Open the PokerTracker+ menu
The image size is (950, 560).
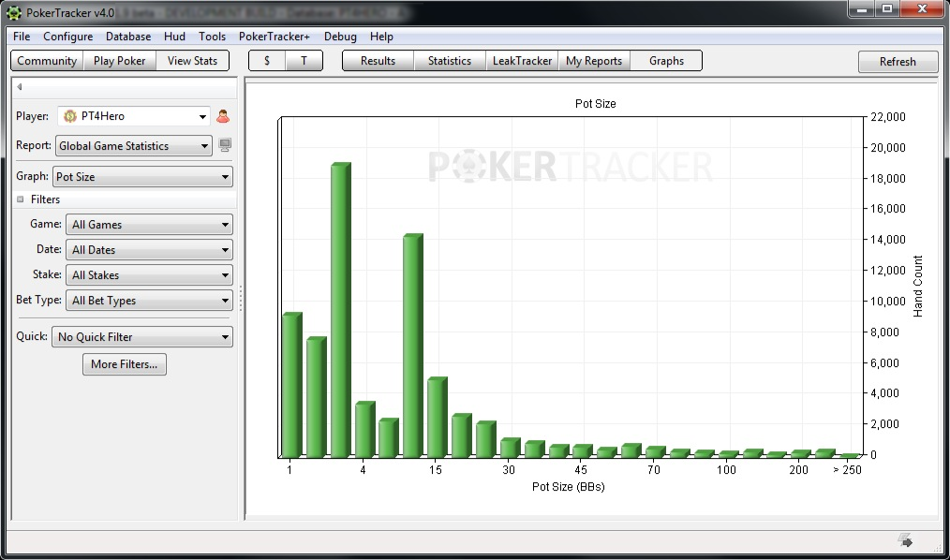click(274, 37)
